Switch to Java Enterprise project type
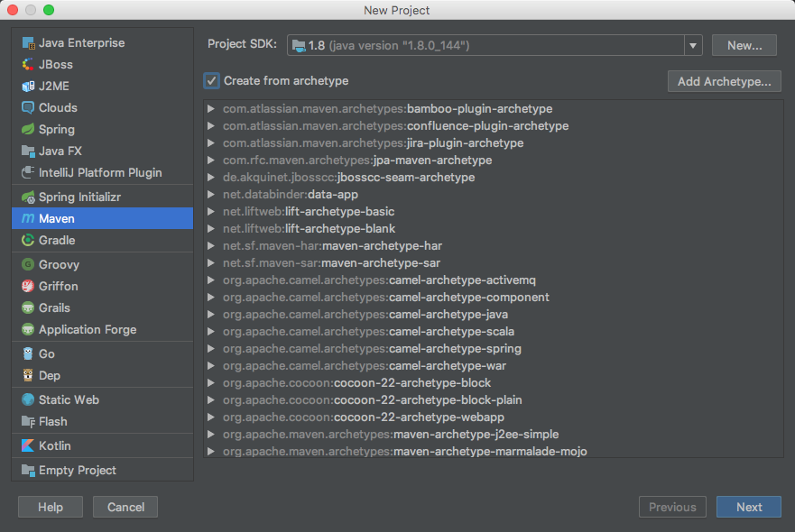The width and height of the screenshot is (795, 532). [x=81, y=43]
